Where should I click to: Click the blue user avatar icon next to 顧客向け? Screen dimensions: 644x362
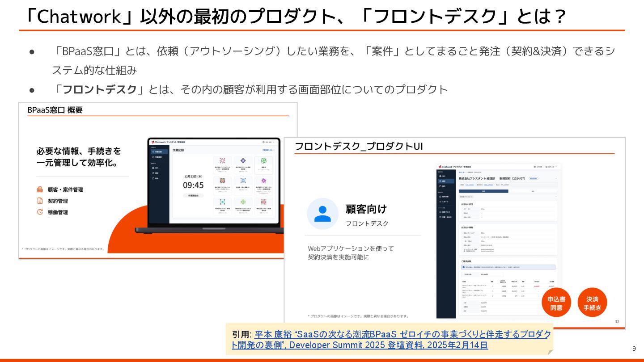322,214
